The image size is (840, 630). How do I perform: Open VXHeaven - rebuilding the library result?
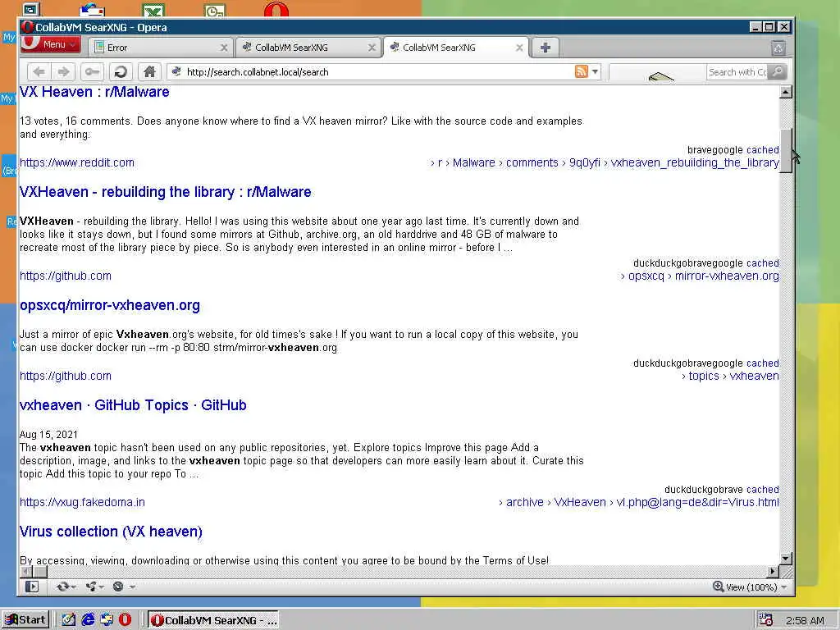[166, 192]
